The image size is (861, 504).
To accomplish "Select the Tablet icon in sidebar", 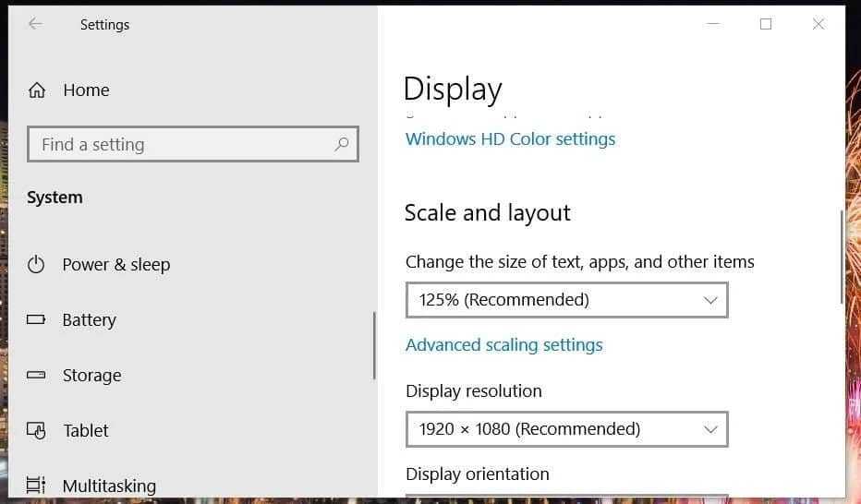I will (36, 431).
